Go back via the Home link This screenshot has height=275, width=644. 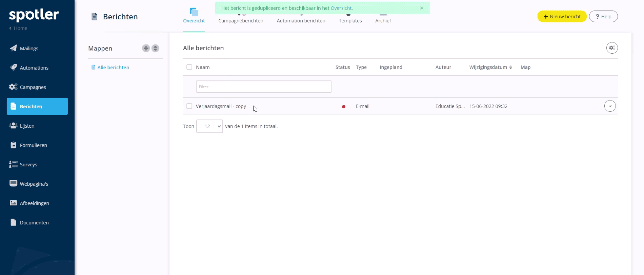(18, 28)
